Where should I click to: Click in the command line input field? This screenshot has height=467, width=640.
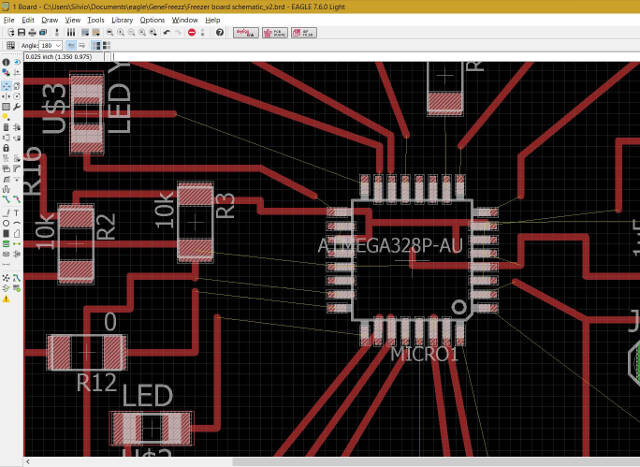pyautogui.click(x=376, y=57)
